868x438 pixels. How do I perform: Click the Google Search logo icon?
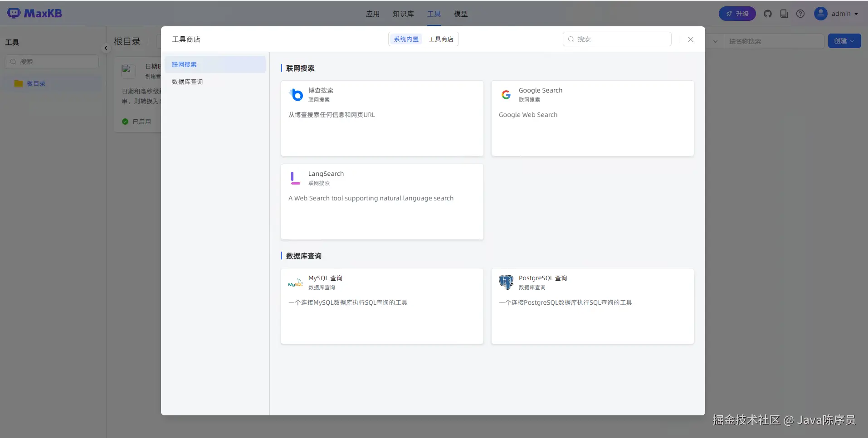coord(506,94)
